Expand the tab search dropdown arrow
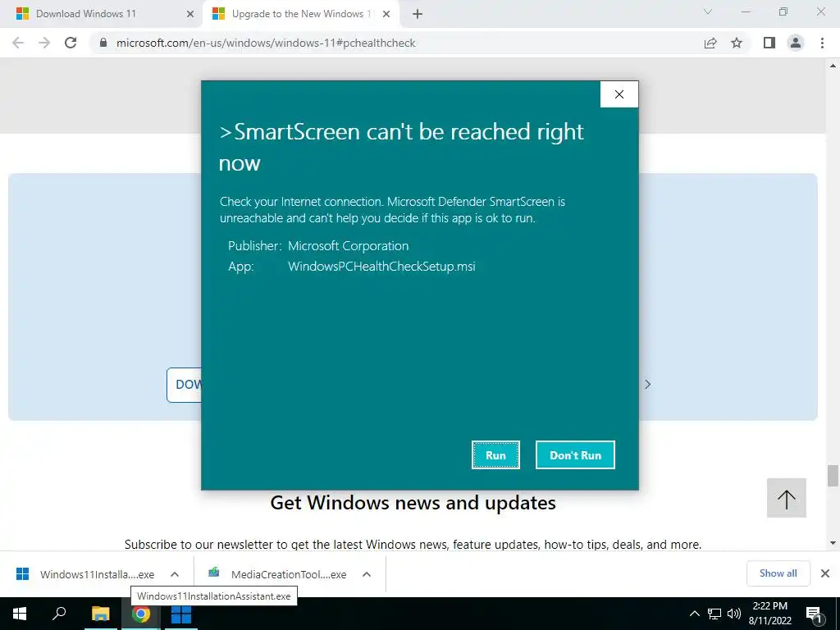Viewport: 840px width, 630px height. (708, 11)
